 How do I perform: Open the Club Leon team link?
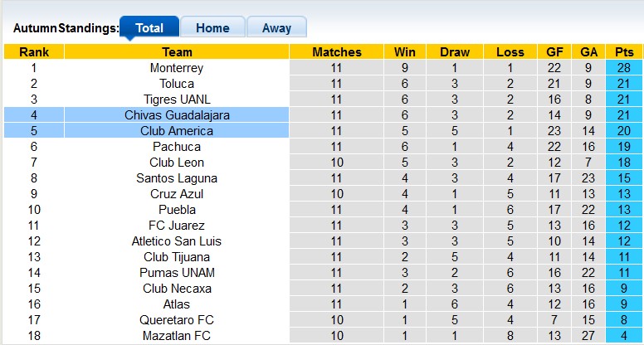177,163
